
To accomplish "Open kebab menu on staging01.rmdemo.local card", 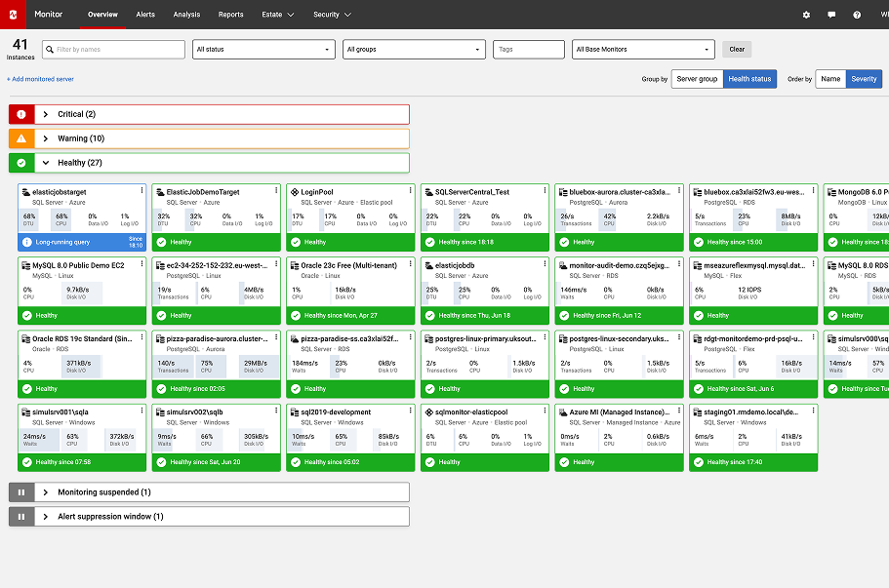I will (x=814, y=411).
